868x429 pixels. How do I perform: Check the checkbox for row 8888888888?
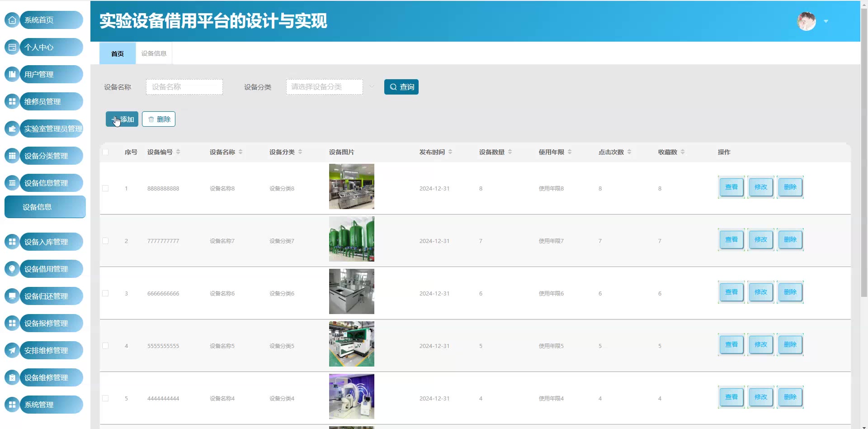pos(105,188)
